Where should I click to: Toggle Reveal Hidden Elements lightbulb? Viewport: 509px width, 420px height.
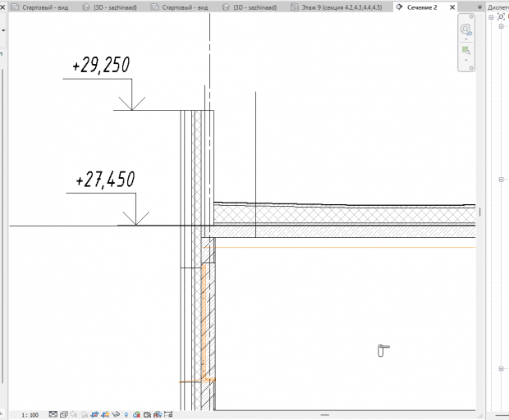[x=126, y=414]
